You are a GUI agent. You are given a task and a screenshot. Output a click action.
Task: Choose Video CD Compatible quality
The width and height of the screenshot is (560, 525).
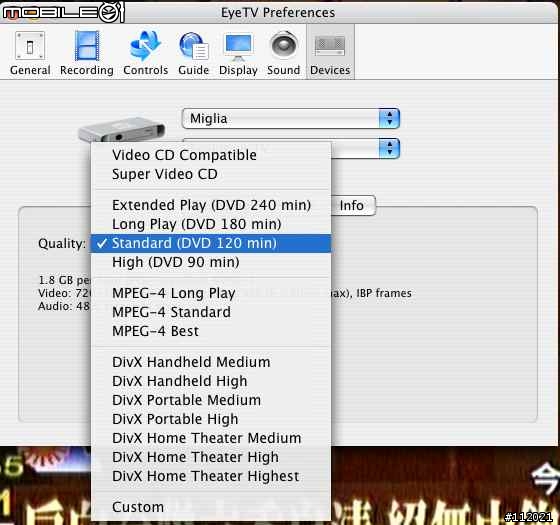pos(211,155)
